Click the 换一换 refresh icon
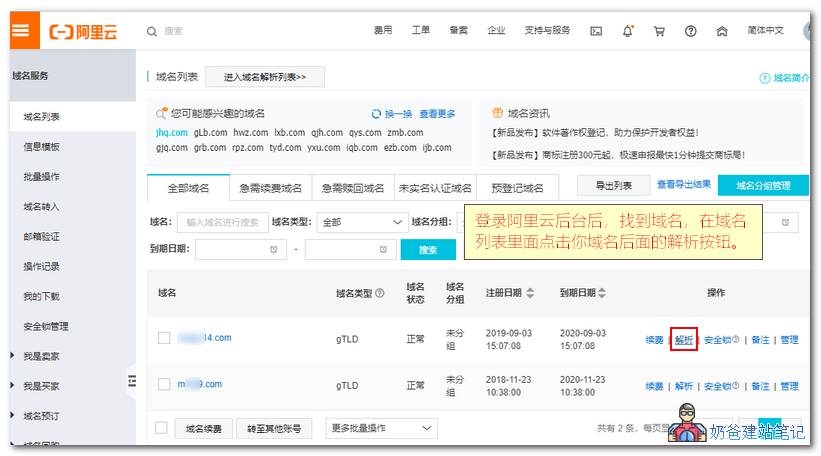The image size is (821, 456). click(x=376, y=114)
